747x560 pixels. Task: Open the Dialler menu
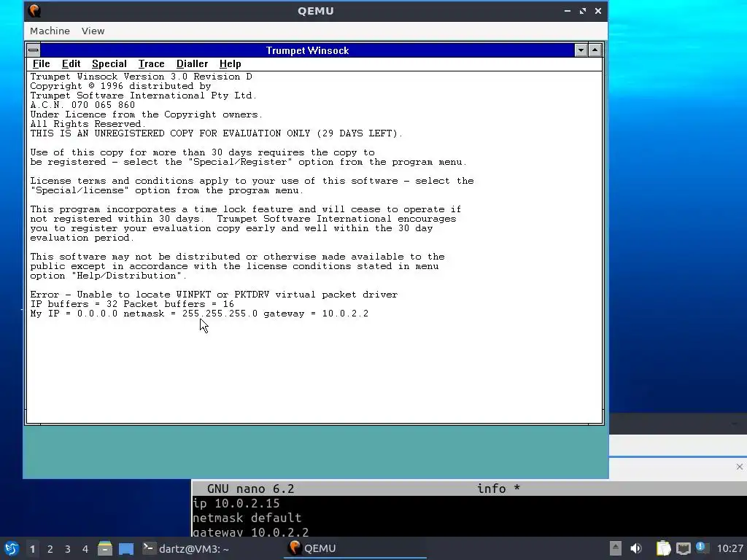[192, 64]
